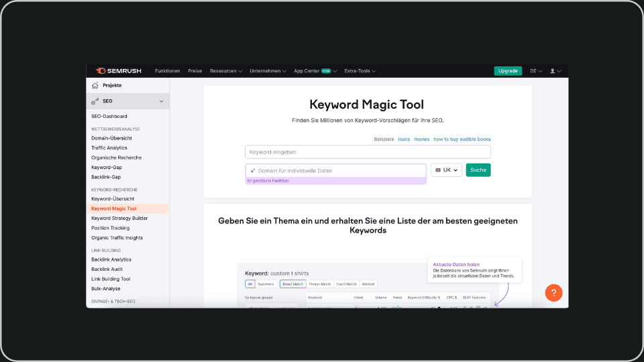Open the user account icon menu
Image resolution: width=644 pixels, height=362 pixels.
coord(555,71)
